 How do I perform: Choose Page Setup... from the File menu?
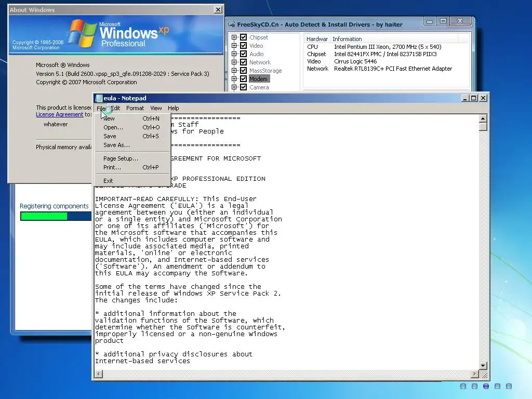(x=131, y=158)
